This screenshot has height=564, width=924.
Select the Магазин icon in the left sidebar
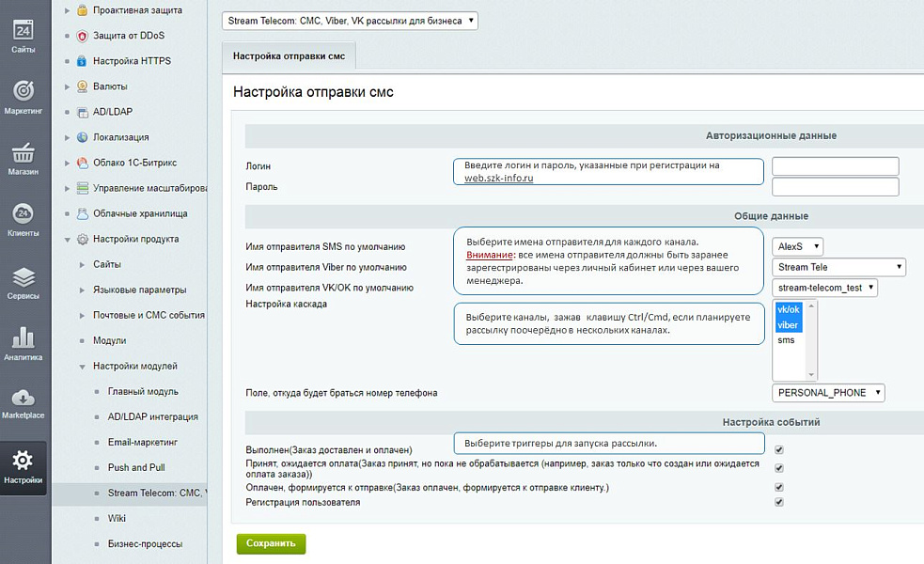tap(23, 156)
